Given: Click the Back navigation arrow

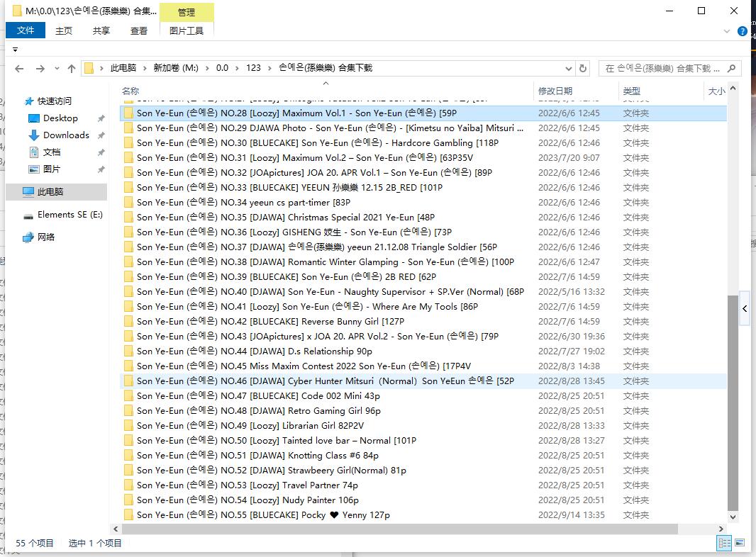Looking at the screenshot, I should (x=19, y=69).
